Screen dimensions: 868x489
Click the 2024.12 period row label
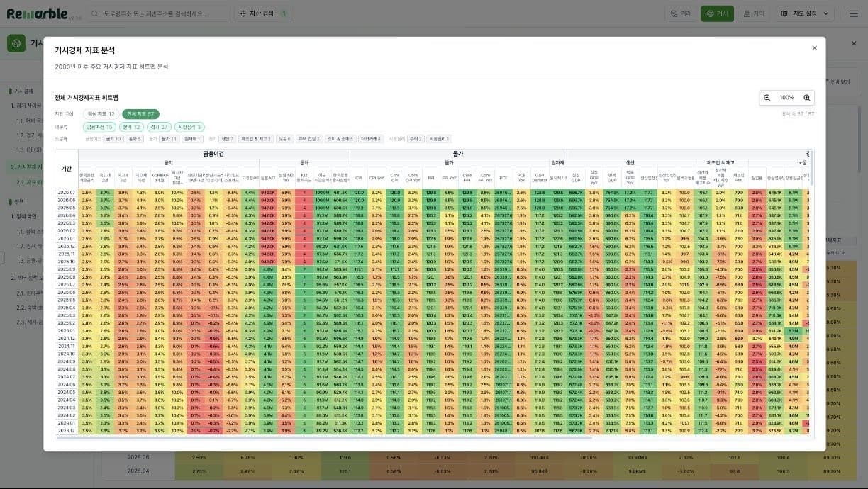coord(67,338)
